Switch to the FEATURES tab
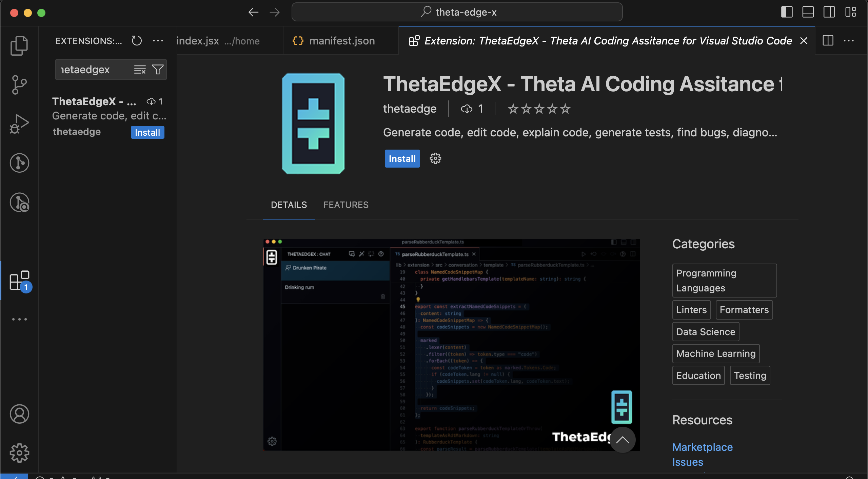This screenshot has height=479, width=868. (x=346, y=205)
